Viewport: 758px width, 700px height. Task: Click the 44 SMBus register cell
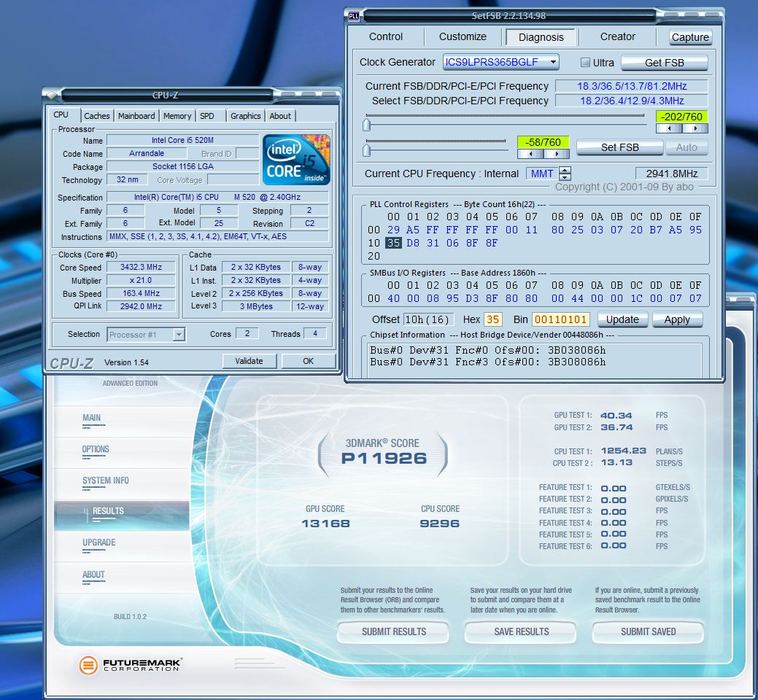pos(577,298)
